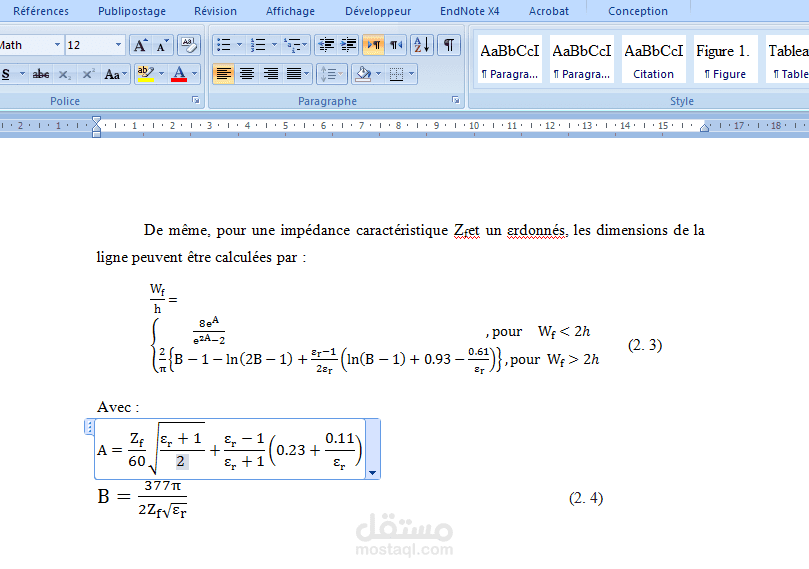Apply the second Paragra... style
Viewport: 809px width, 569px height.
pos(581,59)
